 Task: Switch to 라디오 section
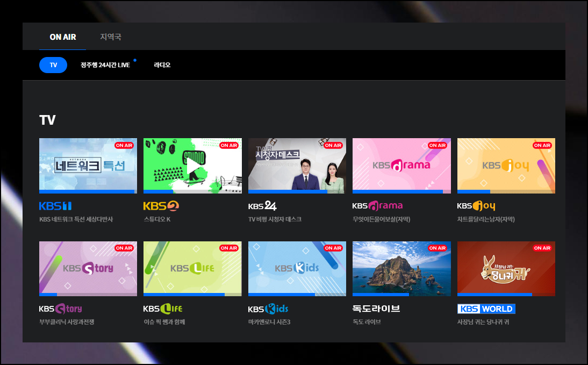coord(162,65)
